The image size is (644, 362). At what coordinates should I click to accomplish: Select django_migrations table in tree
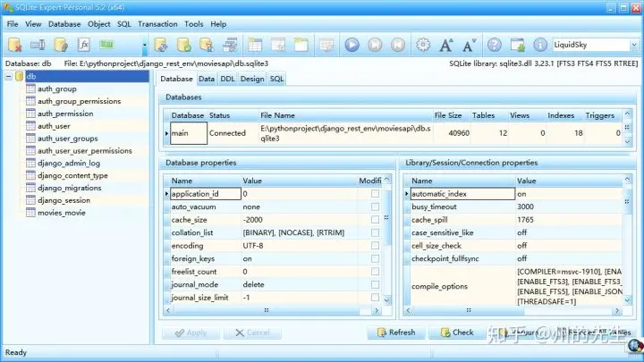coord(70,188)
